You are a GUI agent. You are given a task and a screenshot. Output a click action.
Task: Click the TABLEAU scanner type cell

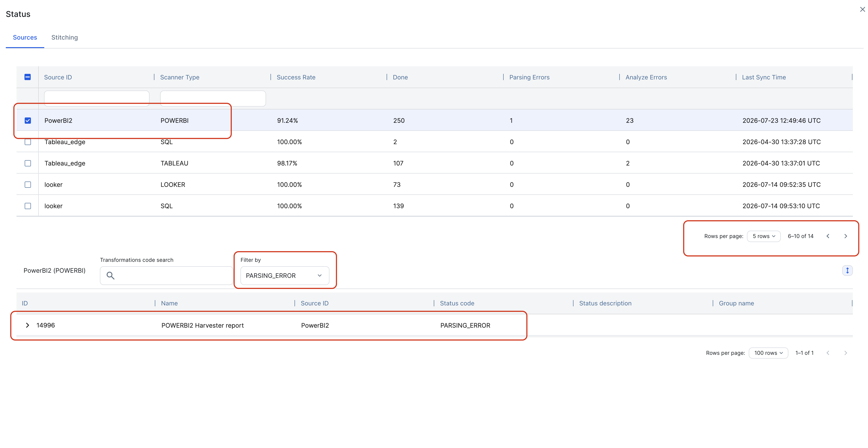174,163
